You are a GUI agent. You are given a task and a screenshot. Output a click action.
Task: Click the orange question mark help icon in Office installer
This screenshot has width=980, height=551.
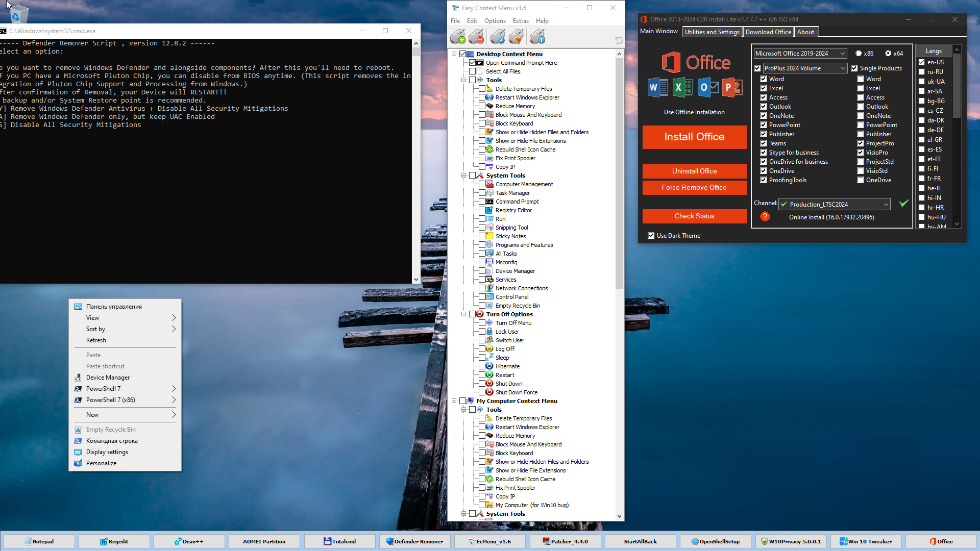coord(765,216)
